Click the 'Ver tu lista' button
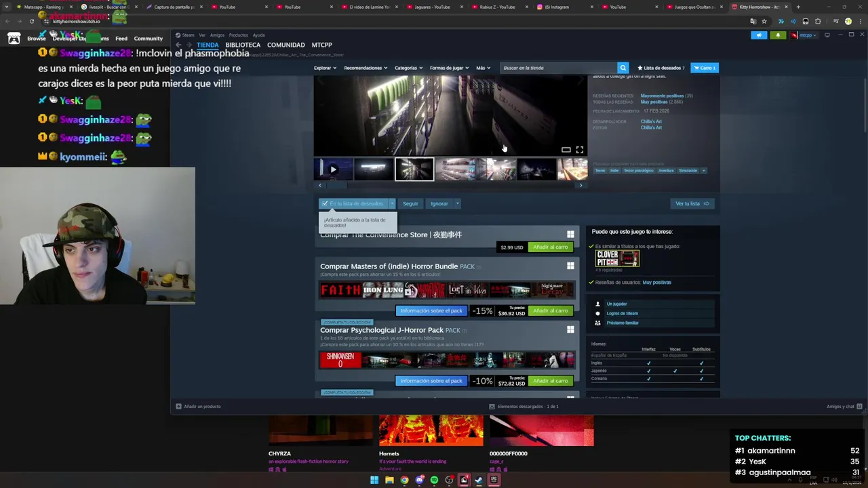The image size is (868, 488). click(692, 203)
